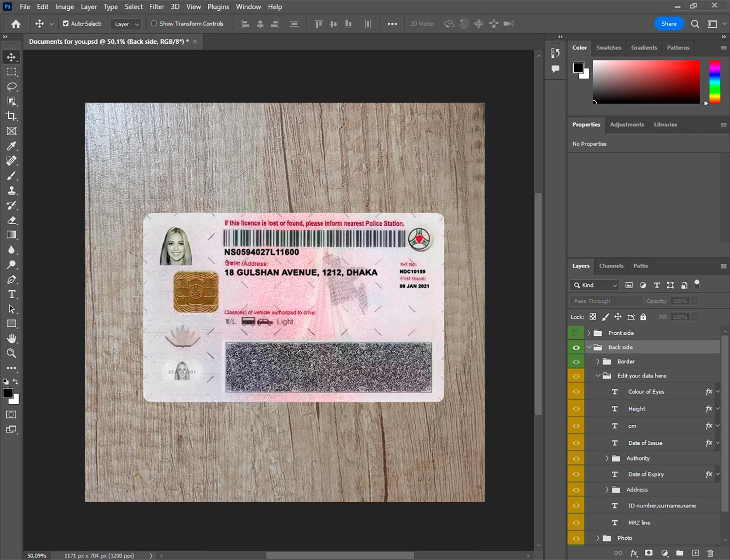Click the foreground color swatch in Color panel
Screen dimensions: 730x560
click(x=578, y=68)
